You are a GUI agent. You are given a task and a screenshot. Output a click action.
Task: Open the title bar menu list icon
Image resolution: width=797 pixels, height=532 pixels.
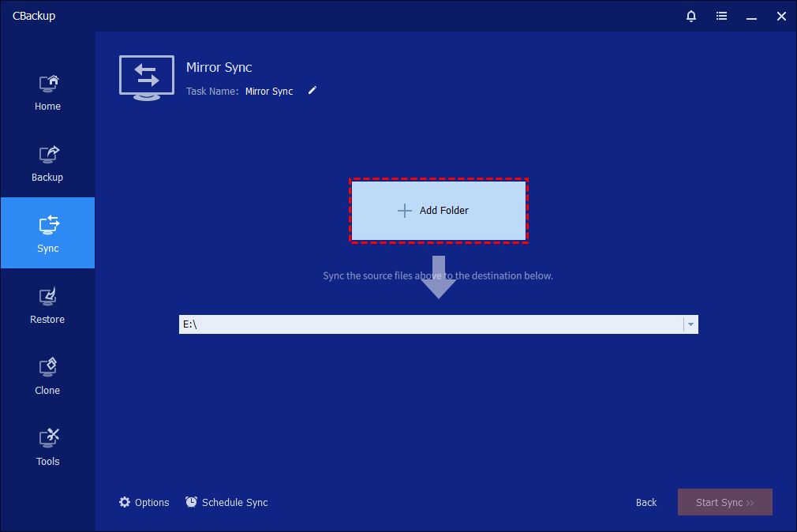tap(721, 16)
